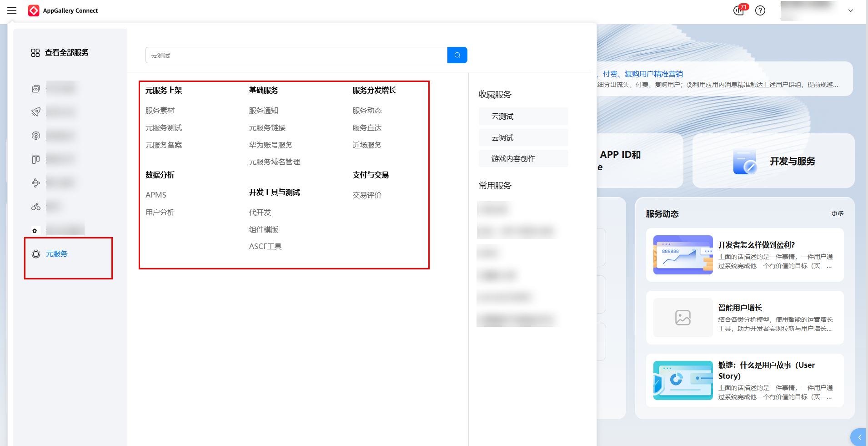Open the 元服务测试 service link

[x=163, y=127]
